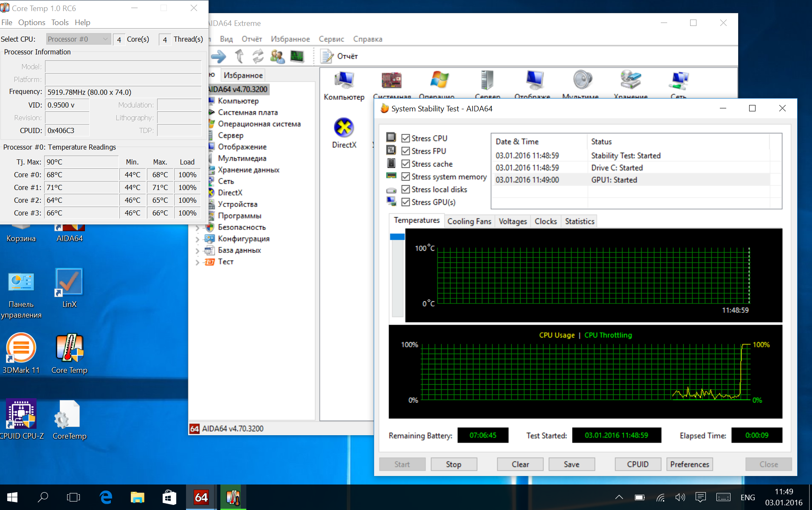This screenshot has width=812, height=510.
Task: Open the multimedia speaker category icon
Action: (582, 80)
